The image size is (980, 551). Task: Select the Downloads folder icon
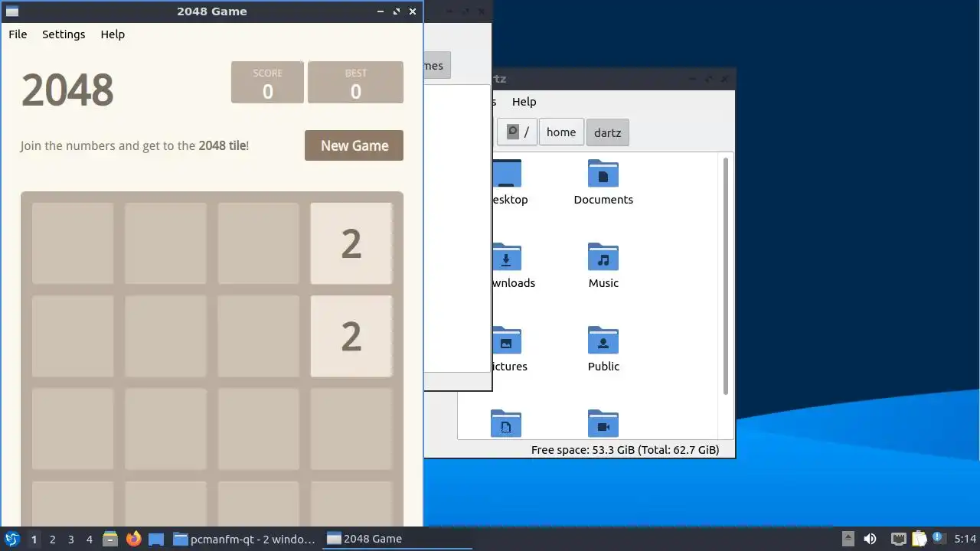pos(506,257)
